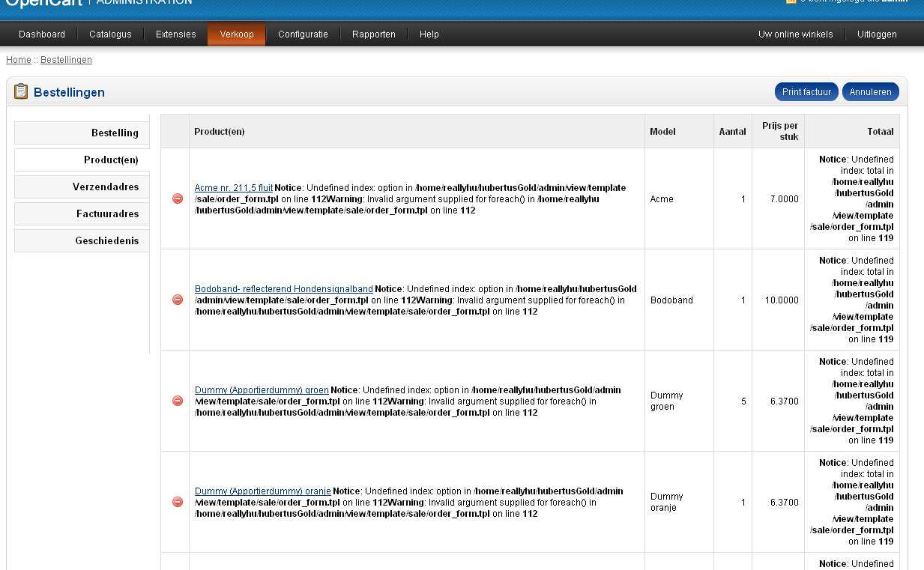Viewport: 924px width, 570px height.
Task: Click the Print factuur button
Action: pyautogui.click(x=806, y=92)
